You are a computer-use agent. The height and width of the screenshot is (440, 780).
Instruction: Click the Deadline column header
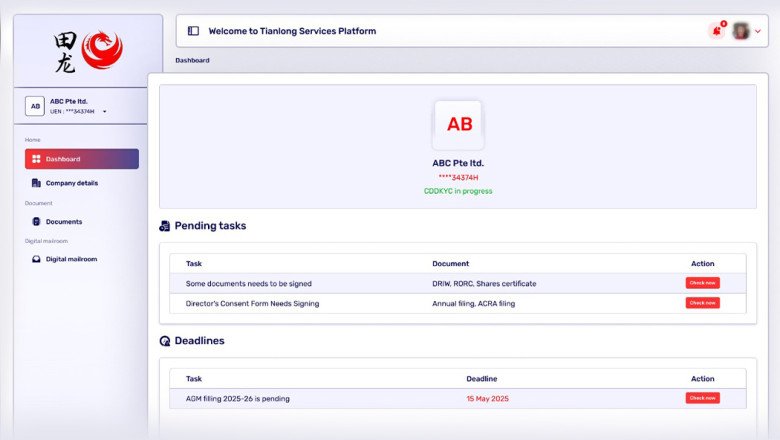tap(482, 379)
